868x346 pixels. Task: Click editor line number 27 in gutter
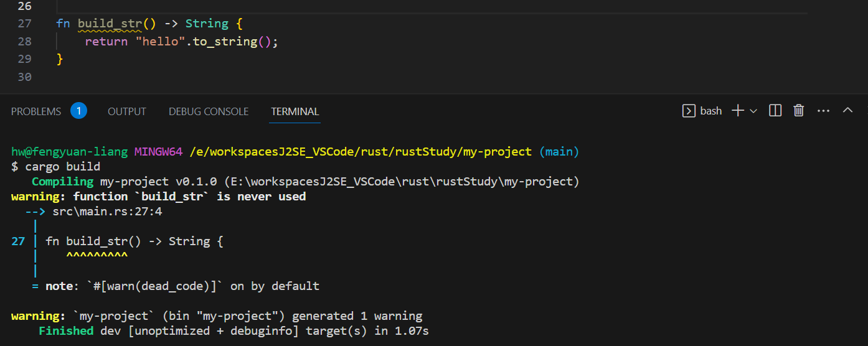(x=25, y=24)
